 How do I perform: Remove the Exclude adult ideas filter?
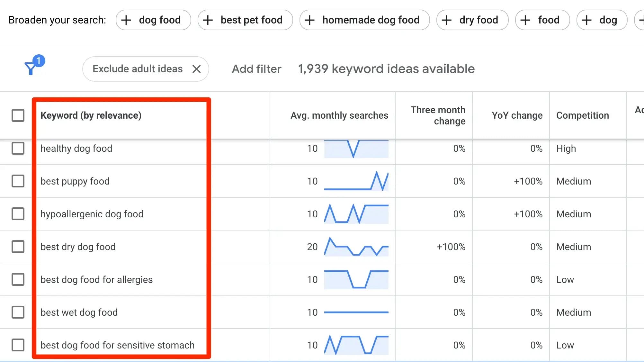coord(196,69)
